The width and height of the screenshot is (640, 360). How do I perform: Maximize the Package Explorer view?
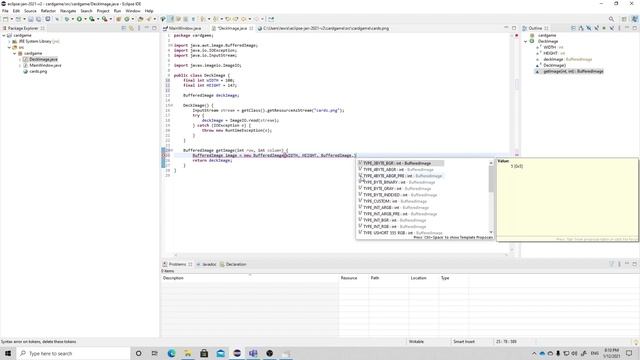coord(154,28)
